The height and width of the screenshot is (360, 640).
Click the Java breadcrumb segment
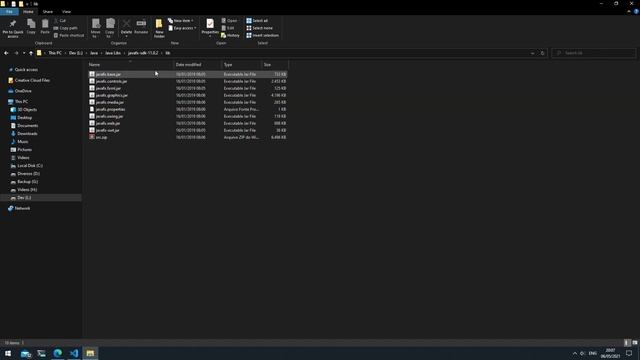point(94,53)
